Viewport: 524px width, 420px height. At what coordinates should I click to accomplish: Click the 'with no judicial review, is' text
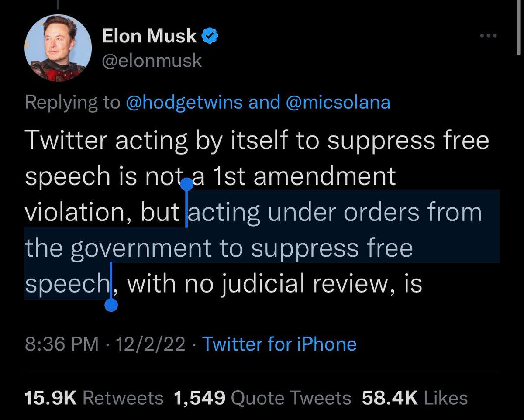pos(274,284)
